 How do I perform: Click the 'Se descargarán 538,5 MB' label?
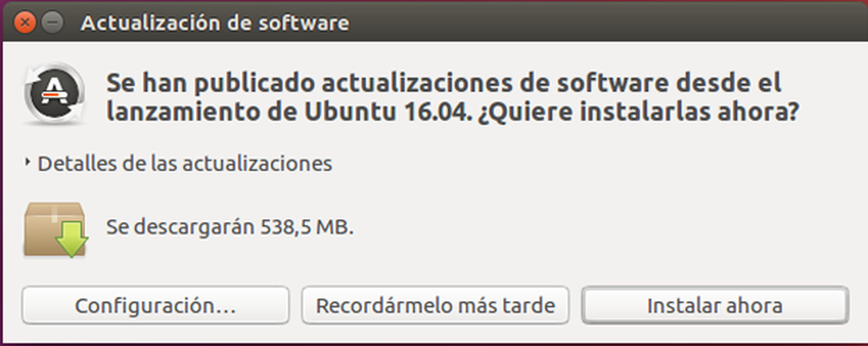coord(230,227)
